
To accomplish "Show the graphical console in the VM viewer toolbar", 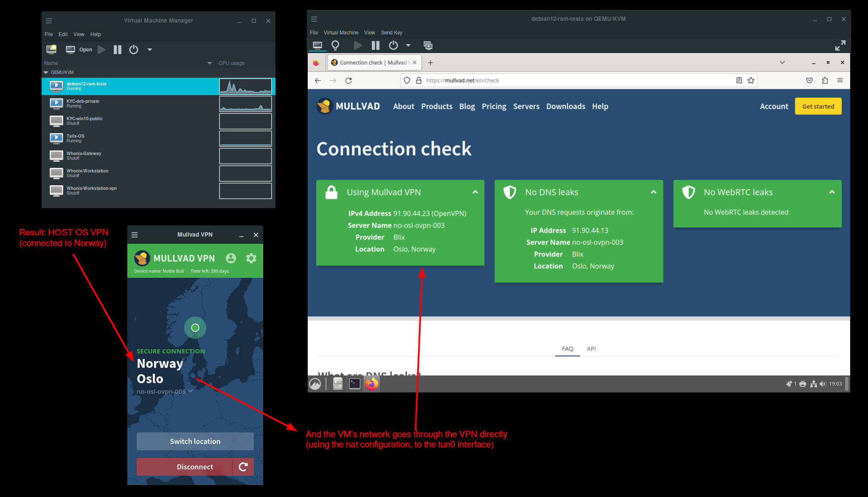I will coord(317,45).
